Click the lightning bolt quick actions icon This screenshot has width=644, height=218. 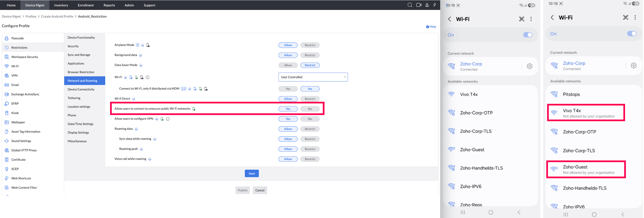[435, 5]
